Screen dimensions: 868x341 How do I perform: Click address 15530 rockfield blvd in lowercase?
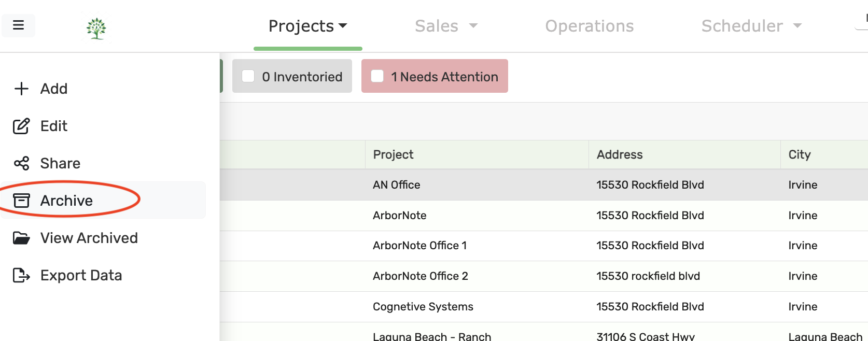click(x=648, y=276)
